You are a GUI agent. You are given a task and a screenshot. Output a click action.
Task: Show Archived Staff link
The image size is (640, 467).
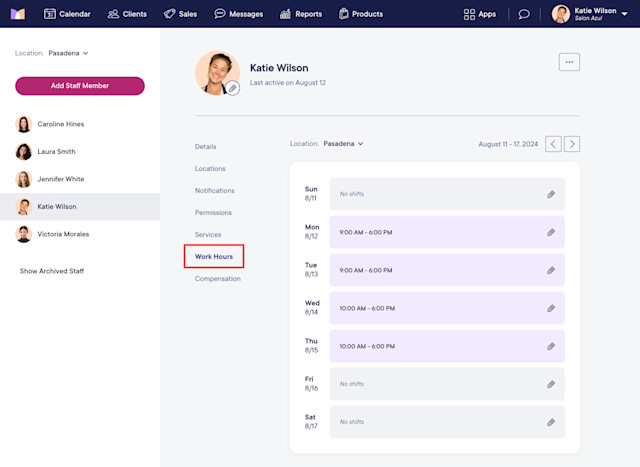[x=52, y=271]
